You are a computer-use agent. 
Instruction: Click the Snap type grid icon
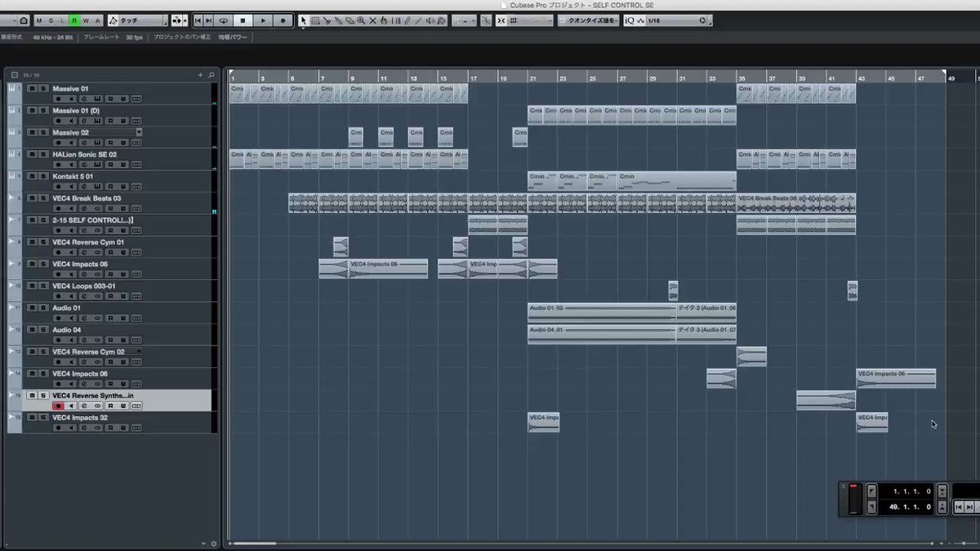point(514,20)
